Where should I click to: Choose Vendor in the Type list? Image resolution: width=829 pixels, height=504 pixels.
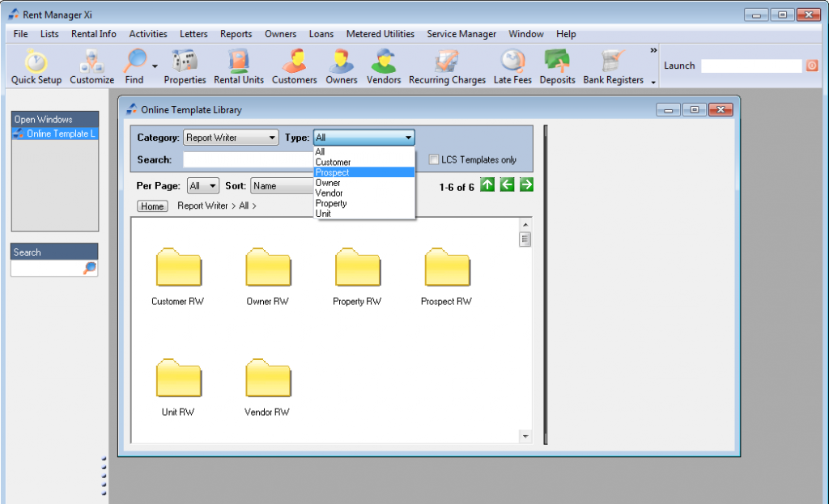pos(363,193)
